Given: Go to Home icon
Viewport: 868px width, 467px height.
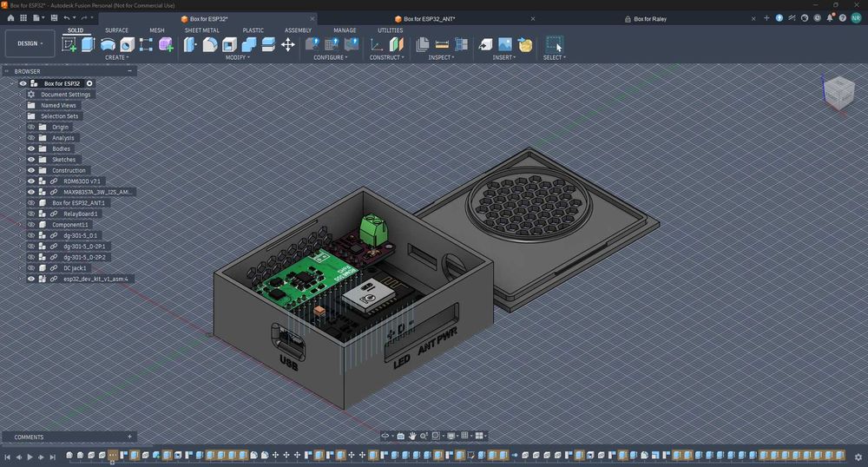Looking at the screenshot, I should pos(10,18).
